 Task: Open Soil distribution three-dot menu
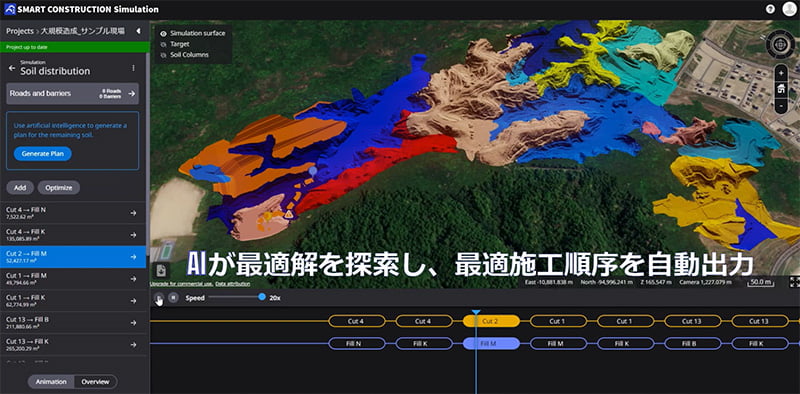click(x=134, y=68)
